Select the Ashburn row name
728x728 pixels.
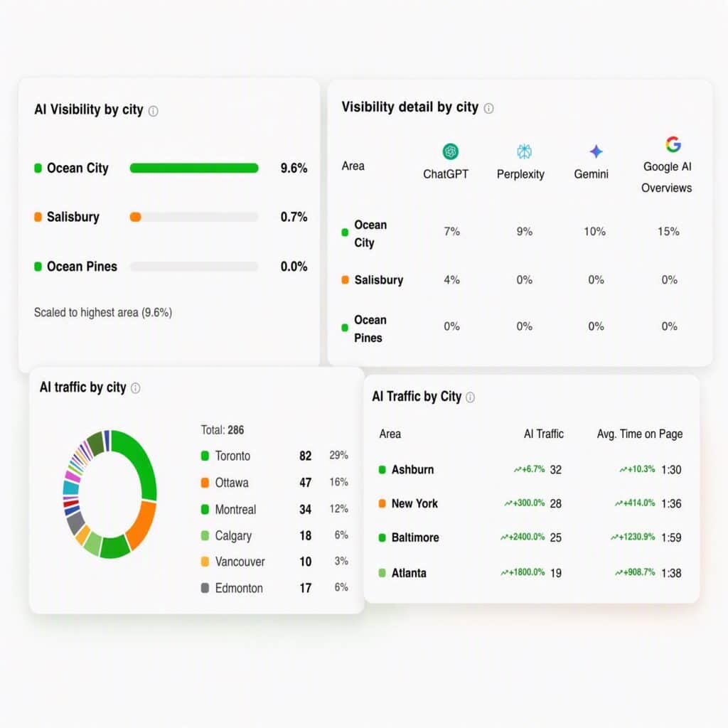(412, 470)
